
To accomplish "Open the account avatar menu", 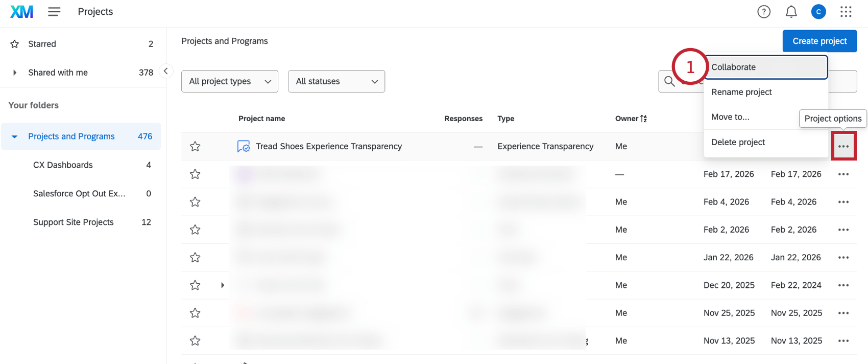I will coord(818,12).
